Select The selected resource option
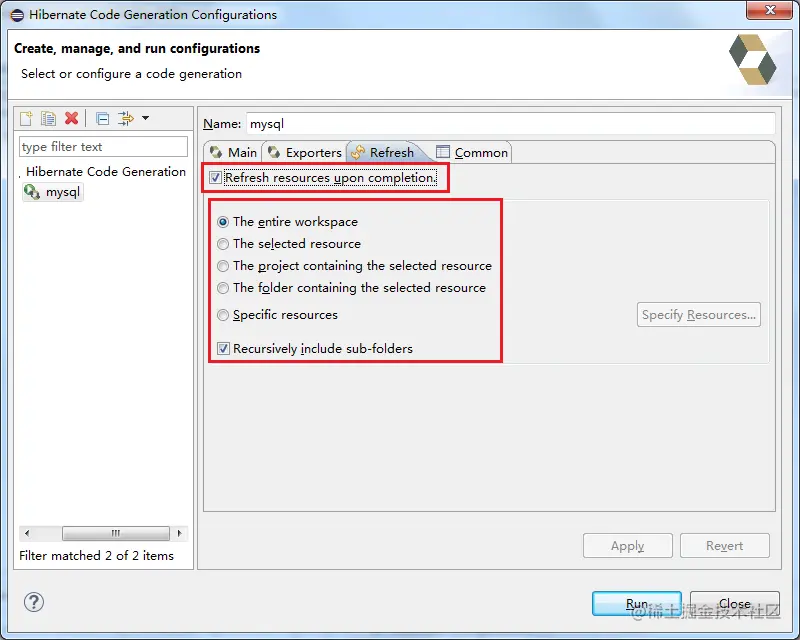Screen dimensions: 800x640 [x=223, y=244]
